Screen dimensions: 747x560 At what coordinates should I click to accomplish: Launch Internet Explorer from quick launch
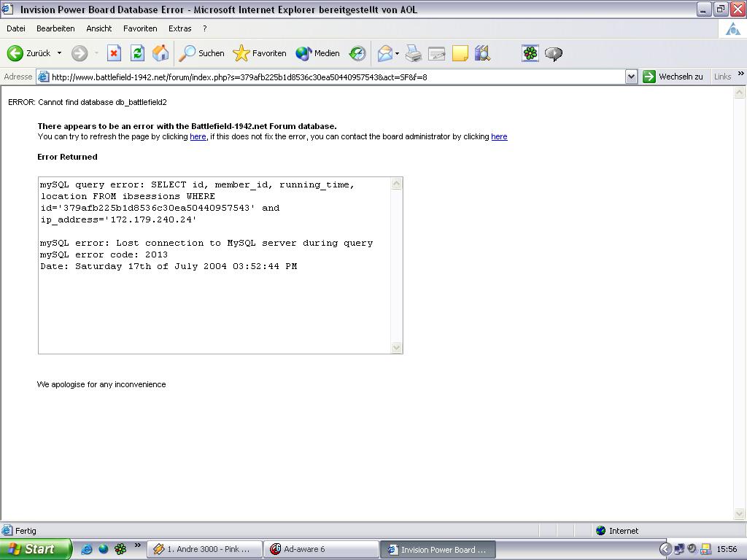point(87,549)
